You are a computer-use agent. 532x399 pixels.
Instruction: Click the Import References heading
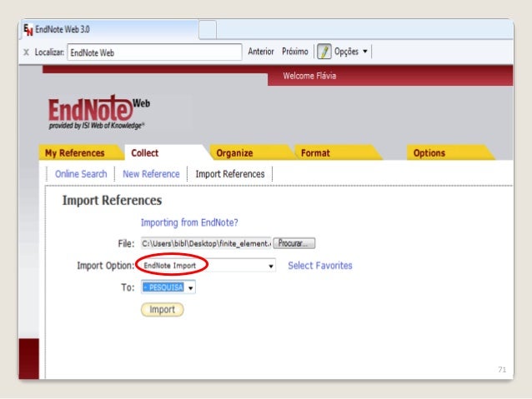tap(112, 201)
